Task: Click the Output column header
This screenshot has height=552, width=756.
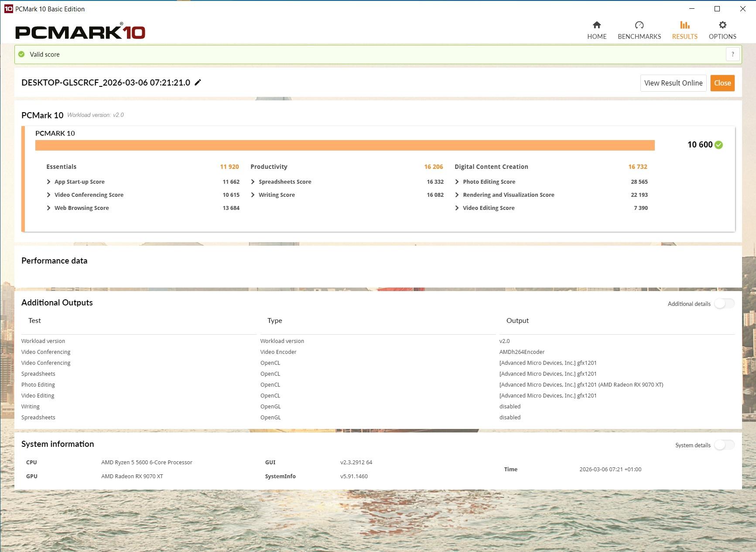Action: point(517,321)
